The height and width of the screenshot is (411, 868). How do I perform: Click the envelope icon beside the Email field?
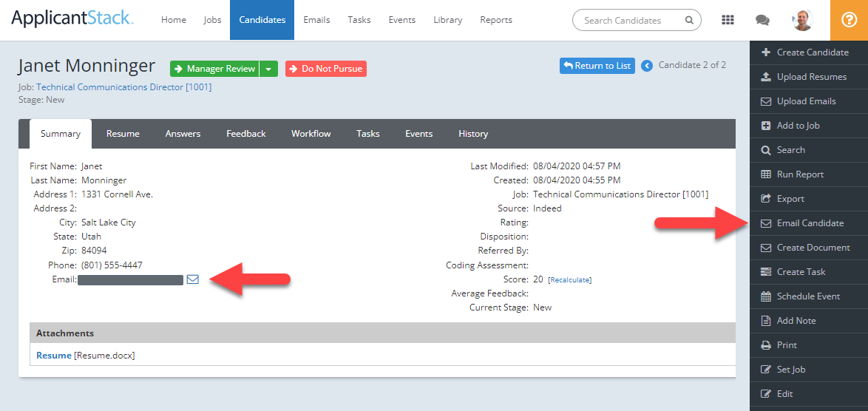pos(193,279)
